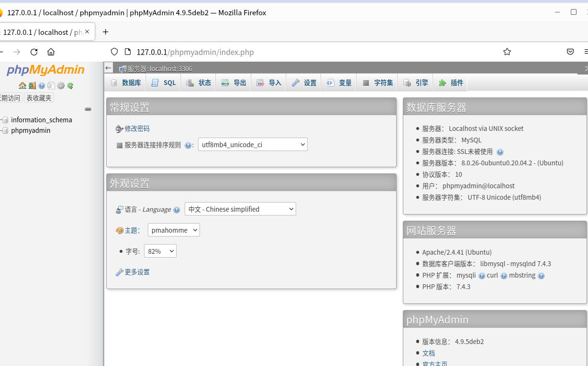
Task: Open help icon after mbstring extension
Action: click(541, 276)
